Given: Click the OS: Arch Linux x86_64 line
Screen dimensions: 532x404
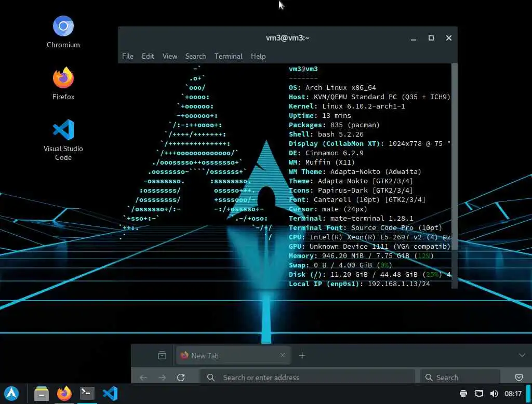Looking at the screenshot, I should click(332, 88).
